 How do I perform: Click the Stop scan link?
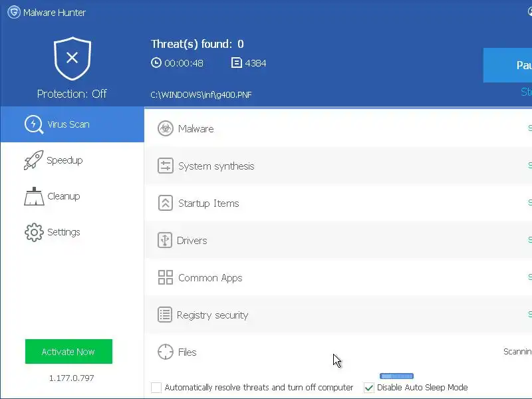click(x=526, y=92)
